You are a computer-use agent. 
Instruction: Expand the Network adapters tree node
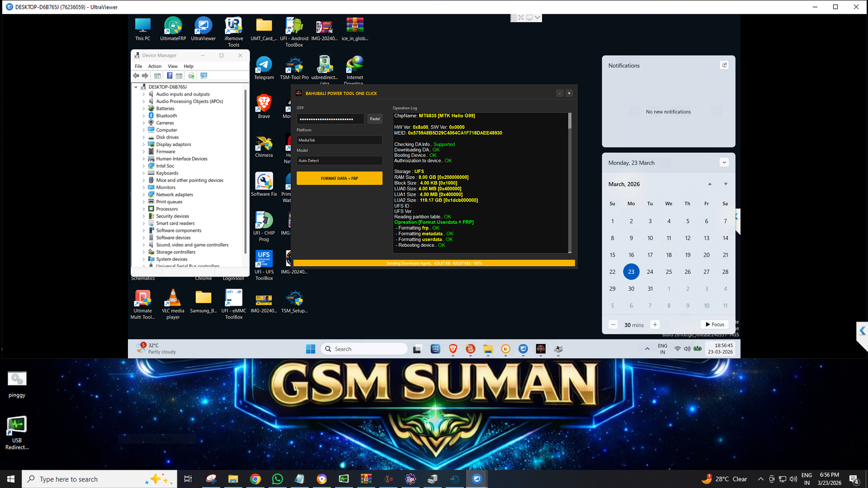point(144,195)
